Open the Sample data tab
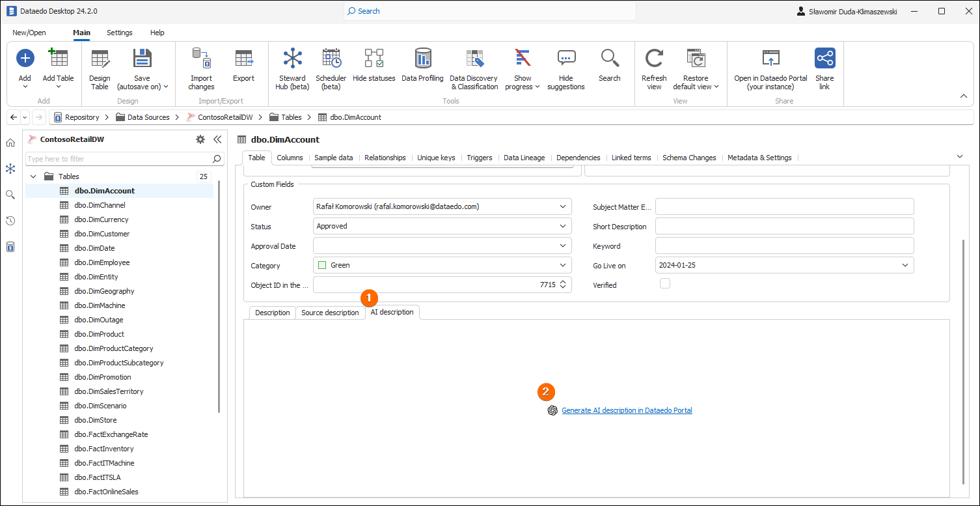The image size is (980, 506). (334, 158)
